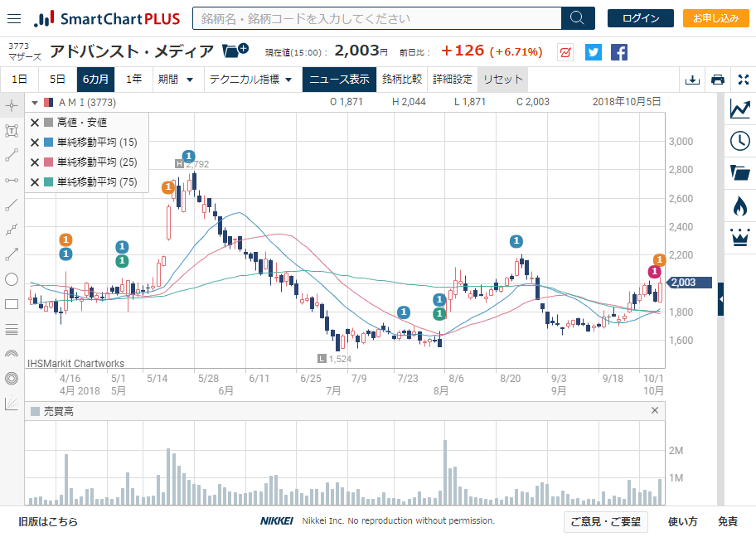Toggle fullscreen chart view

pyautogui.click(x=744, y=80)
